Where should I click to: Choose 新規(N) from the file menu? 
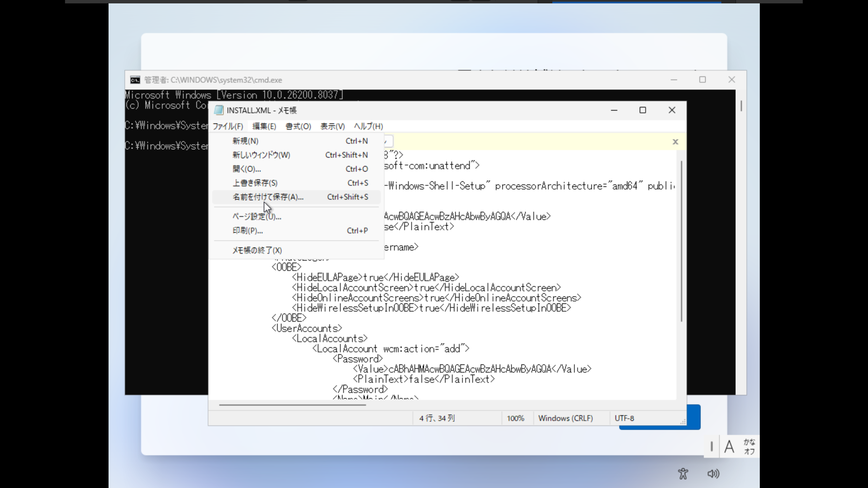(296, 141)
